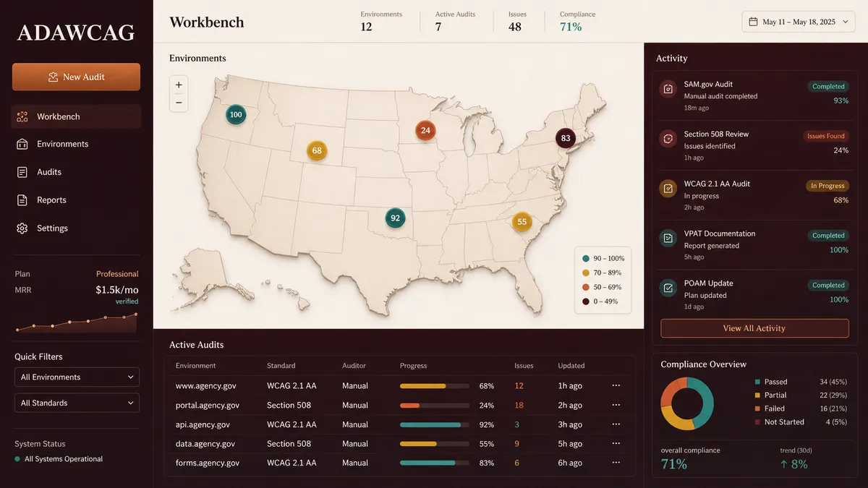Select the map marker labeled 83
The width and height of the screenshot is (868, 488).
click(x=565, y=138)
